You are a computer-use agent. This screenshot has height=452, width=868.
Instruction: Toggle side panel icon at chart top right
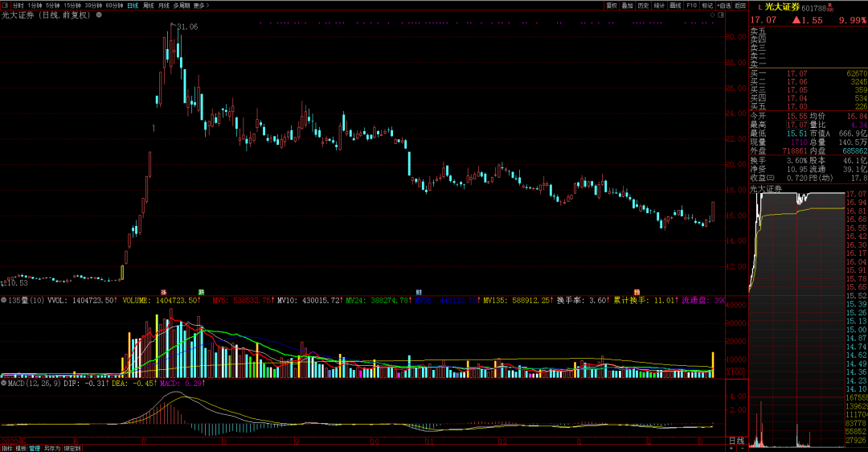[x=721, y=15]
